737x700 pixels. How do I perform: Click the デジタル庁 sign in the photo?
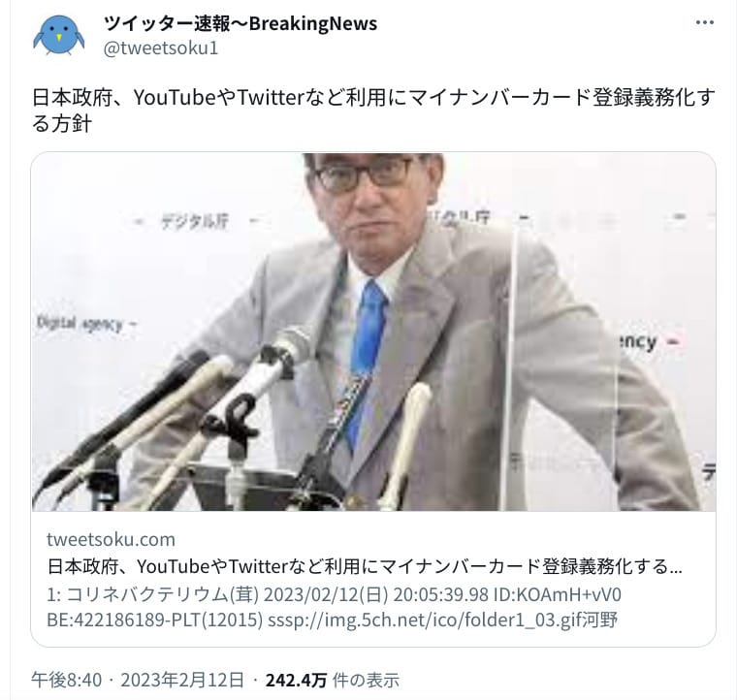pos(194,221)
